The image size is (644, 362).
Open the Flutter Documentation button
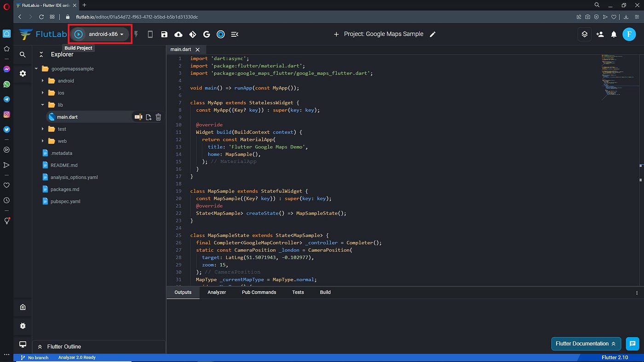pyautogui.click(x=586, y=344)
